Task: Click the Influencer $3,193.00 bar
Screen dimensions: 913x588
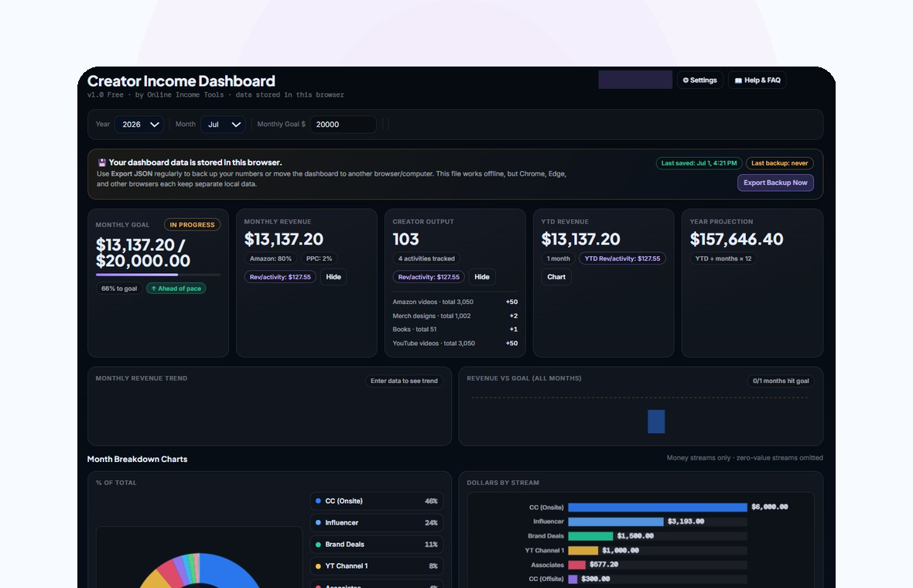Action: pyautogui.click(x=616, y=521)
